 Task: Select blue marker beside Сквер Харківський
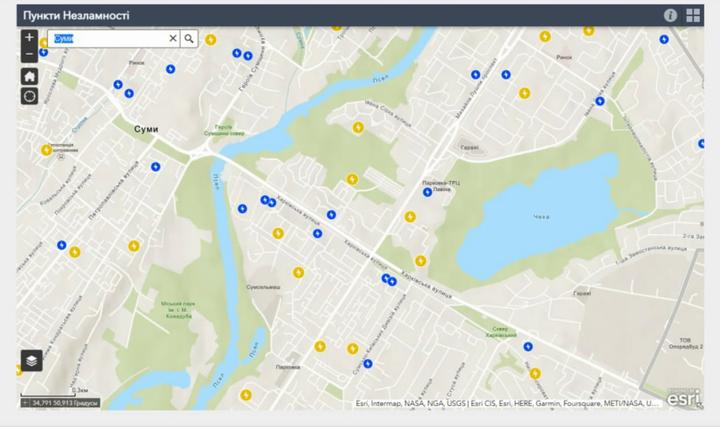coord(528,347)
